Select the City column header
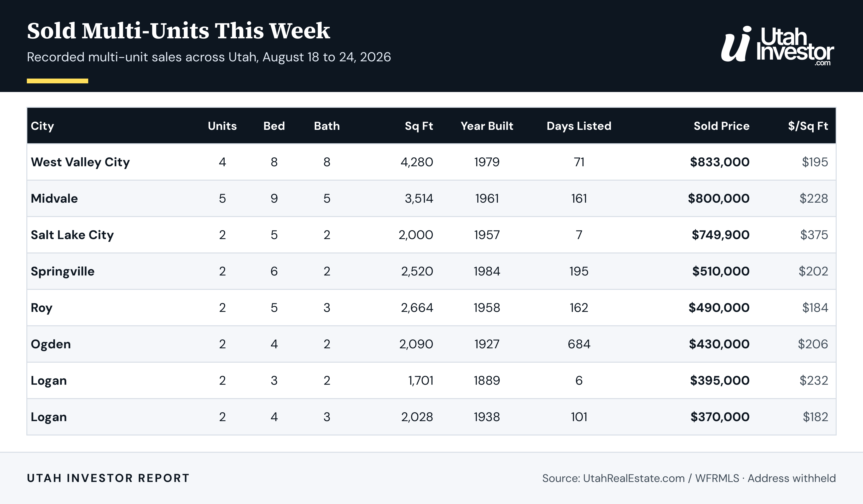 (42, 126)
